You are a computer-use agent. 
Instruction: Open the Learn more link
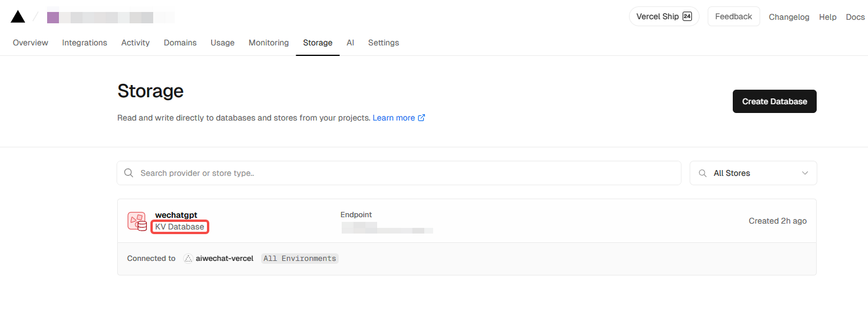(x=393, y=118)
